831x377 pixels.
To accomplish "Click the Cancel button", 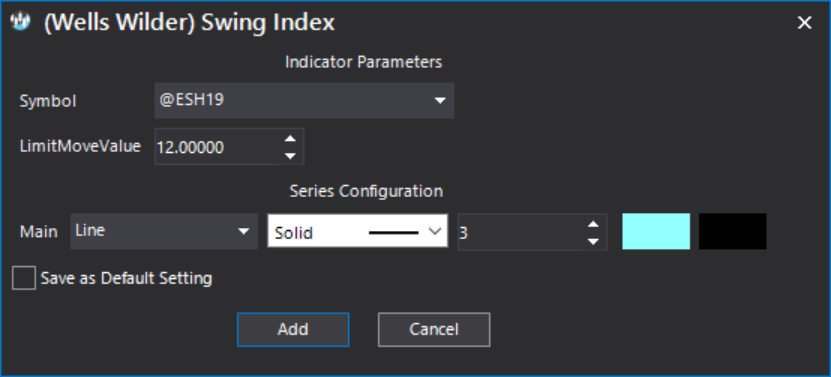I will [x=434, y=329].
